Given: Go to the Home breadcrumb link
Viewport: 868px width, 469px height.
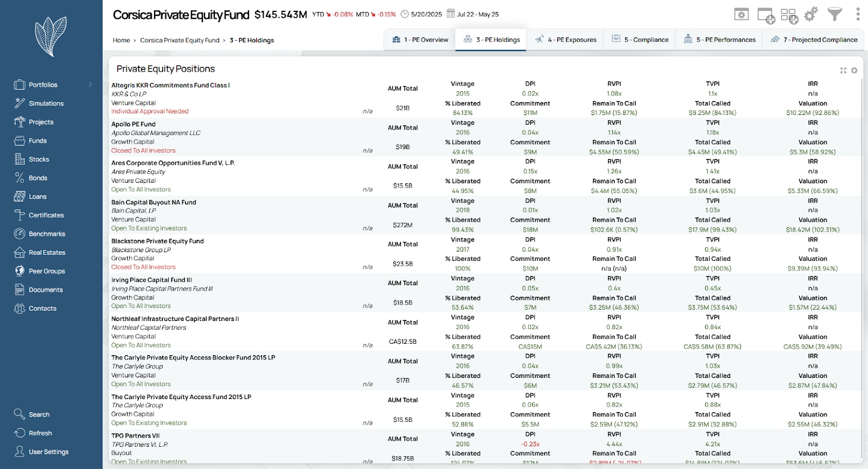Looking at the screenshot, I should pos(121,40).
